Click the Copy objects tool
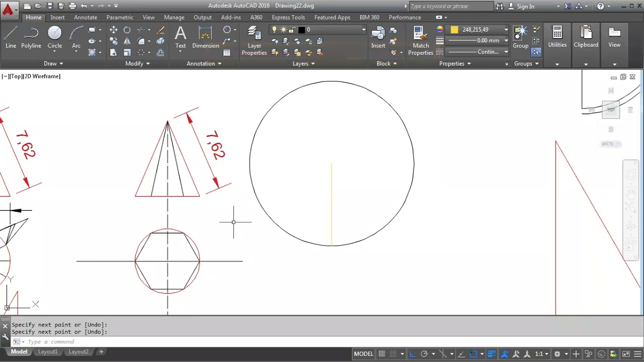The image size is (644, 362). [x=113, y=41]
